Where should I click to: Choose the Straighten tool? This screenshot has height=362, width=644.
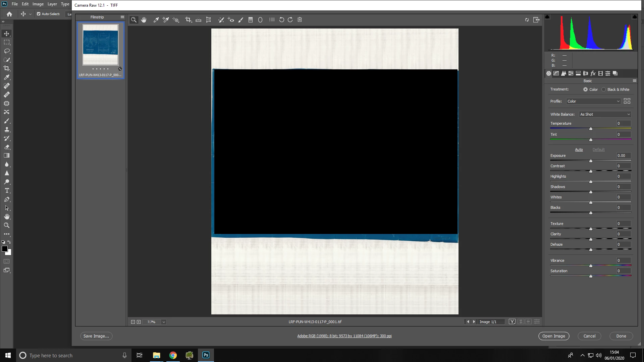pyautogui.click(x=199, y=20)
